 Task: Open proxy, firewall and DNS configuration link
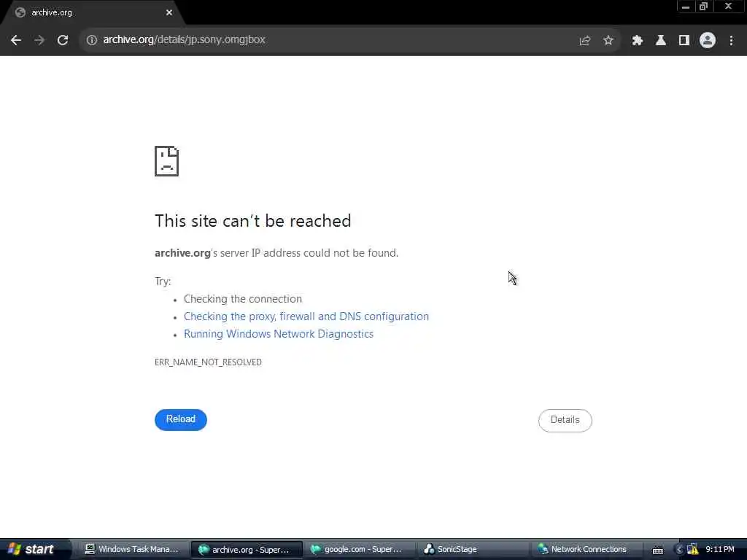coord(306,316)
